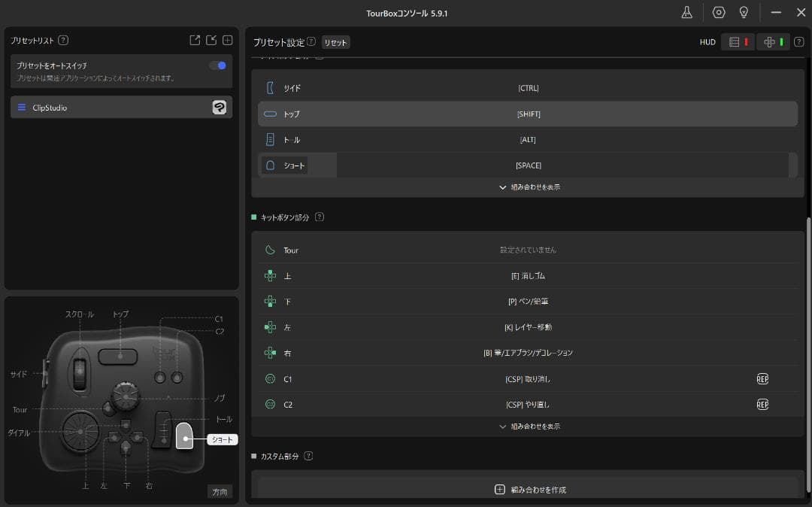Click 組み合わせを作成 button in custom section
The height and width of the screenshot is (507, 812).
529,490
